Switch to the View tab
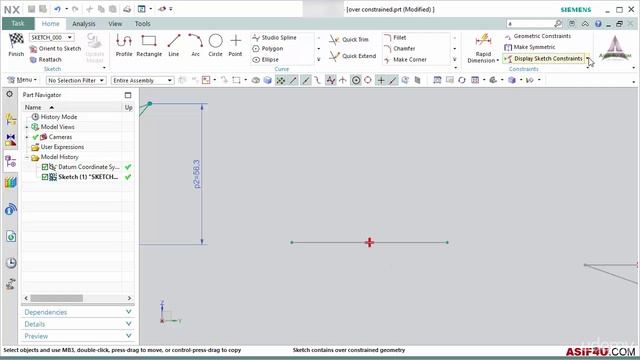This screenshot has width=640, height=360. [x=115, y=24]
